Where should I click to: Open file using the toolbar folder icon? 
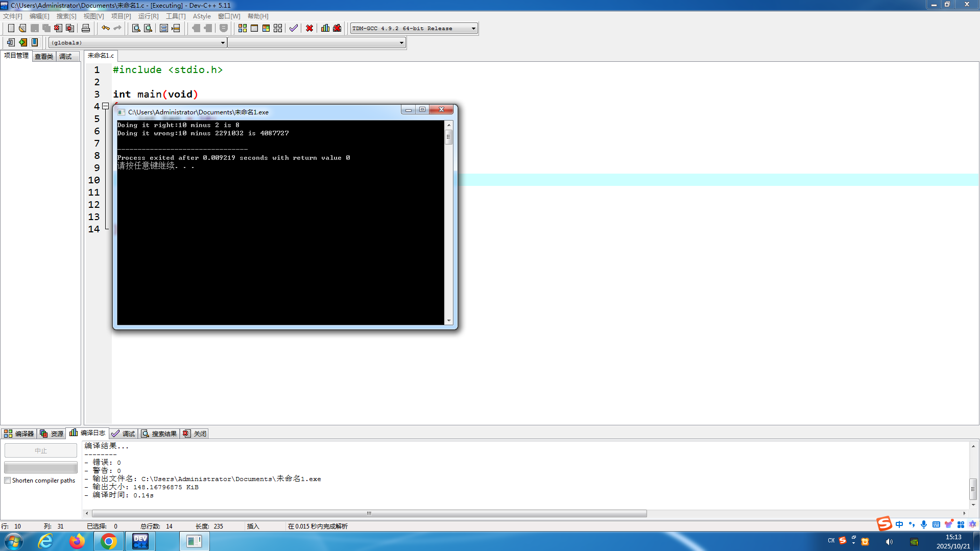pos(22,28)
